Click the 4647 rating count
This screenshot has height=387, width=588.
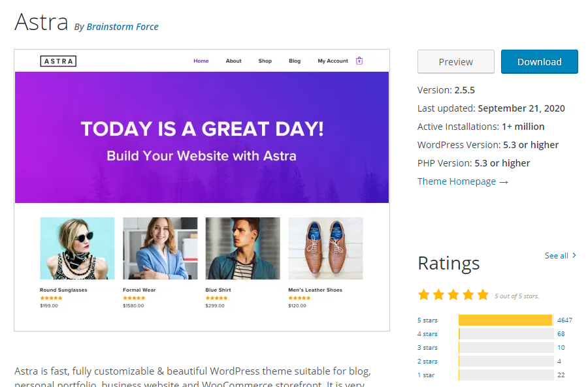[x=564, y=320]
